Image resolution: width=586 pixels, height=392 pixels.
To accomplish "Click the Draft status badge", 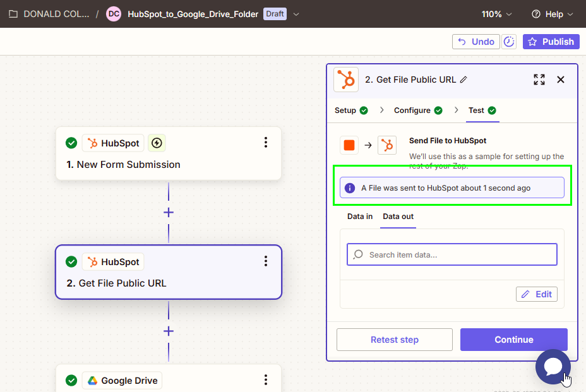I will pos(275,14).
